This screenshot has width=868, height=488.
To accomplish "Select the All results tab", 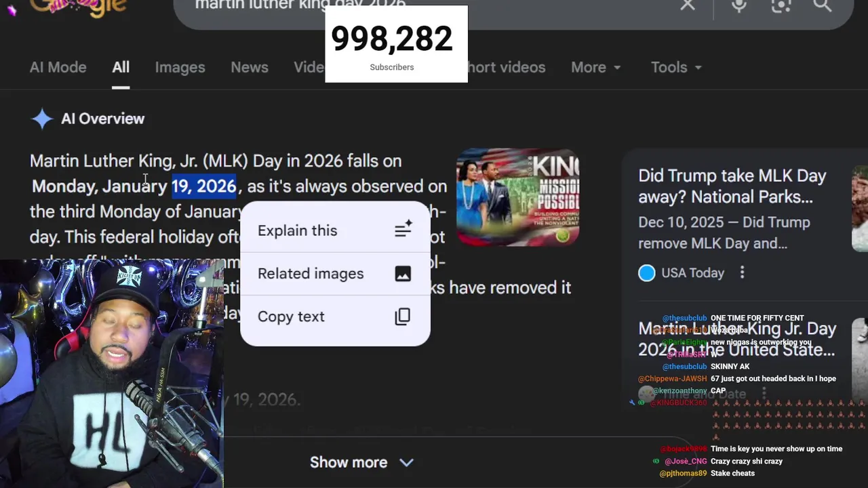I will click(121, 67).
